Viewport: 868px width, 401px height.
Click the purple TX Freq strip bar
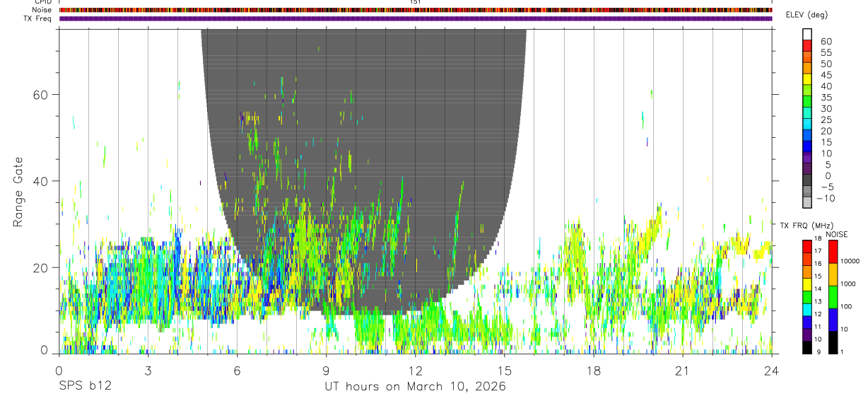pos(416,18)
